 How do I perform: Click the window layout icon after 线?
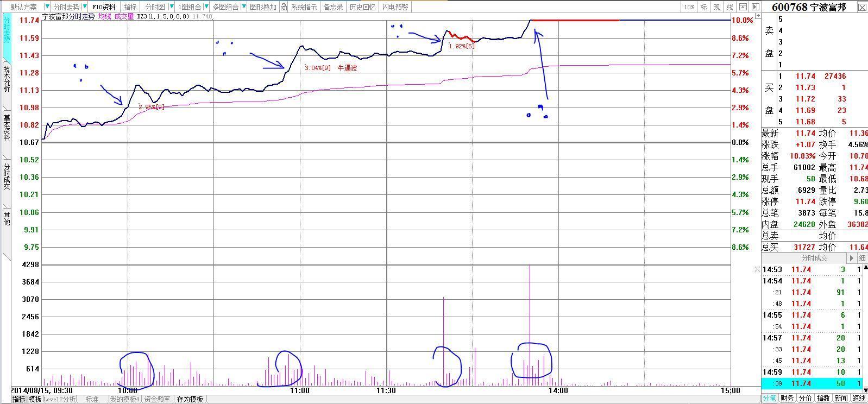pos(744,7)
